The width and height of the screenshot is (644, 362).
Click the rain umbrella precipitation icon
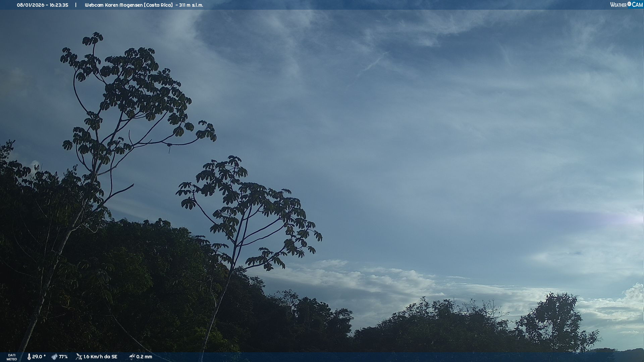tap(132, 357)
